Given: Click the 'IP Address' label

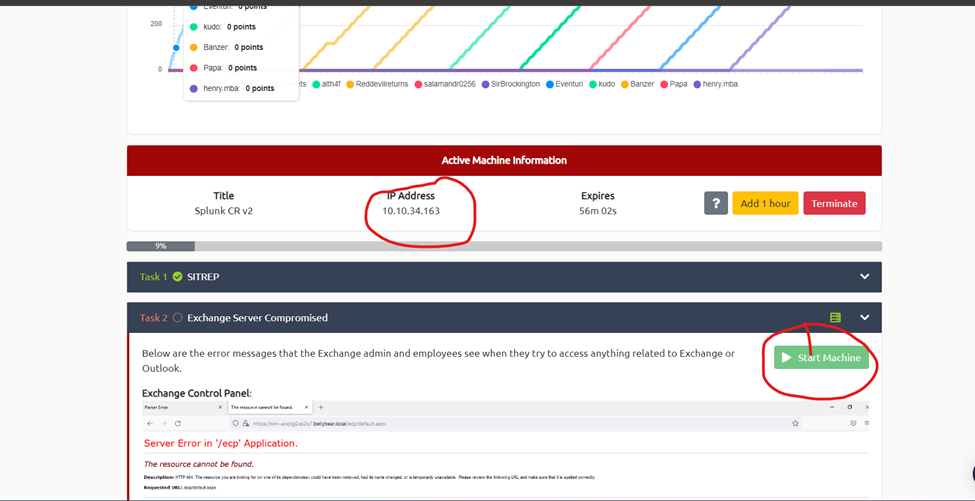Looking at the screenshot, I should tap(411, 196).
